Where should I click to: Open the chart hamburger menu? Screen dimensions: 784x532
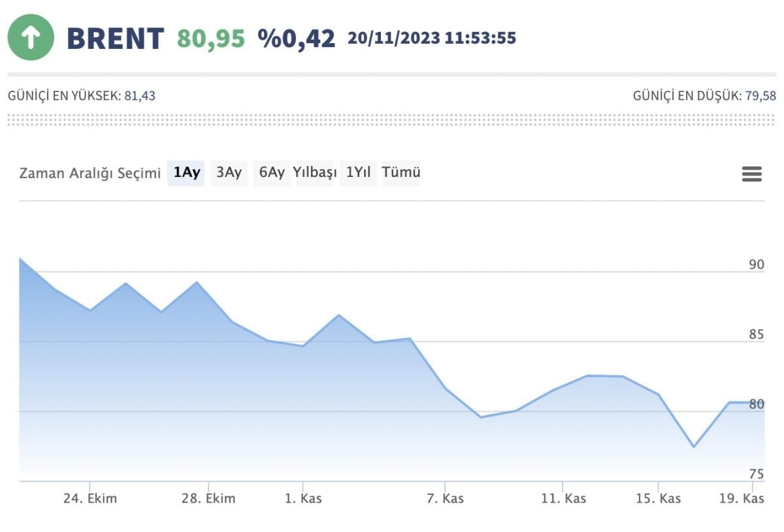coord(752,174)
